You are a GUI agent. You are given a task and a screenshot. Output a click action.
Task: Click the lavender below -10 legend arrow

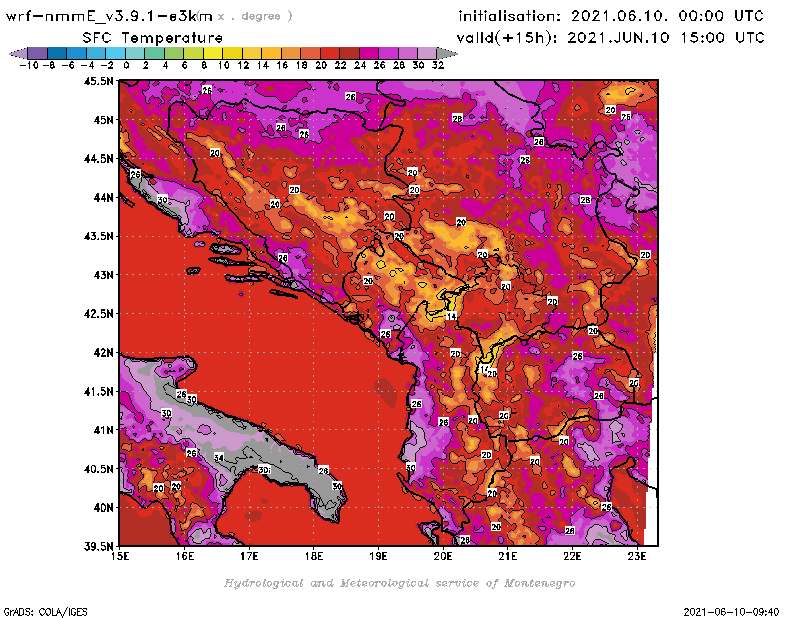18,53
